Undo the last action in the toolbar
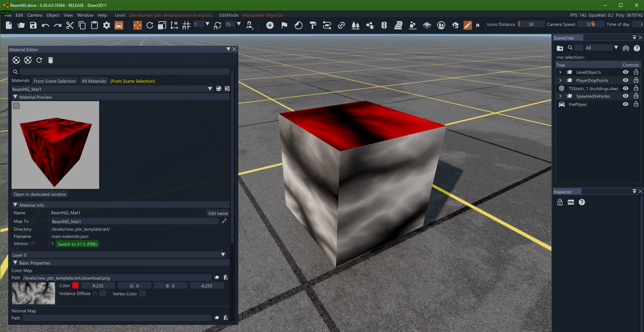Screen dimensions: 644x332 point(45,25)
